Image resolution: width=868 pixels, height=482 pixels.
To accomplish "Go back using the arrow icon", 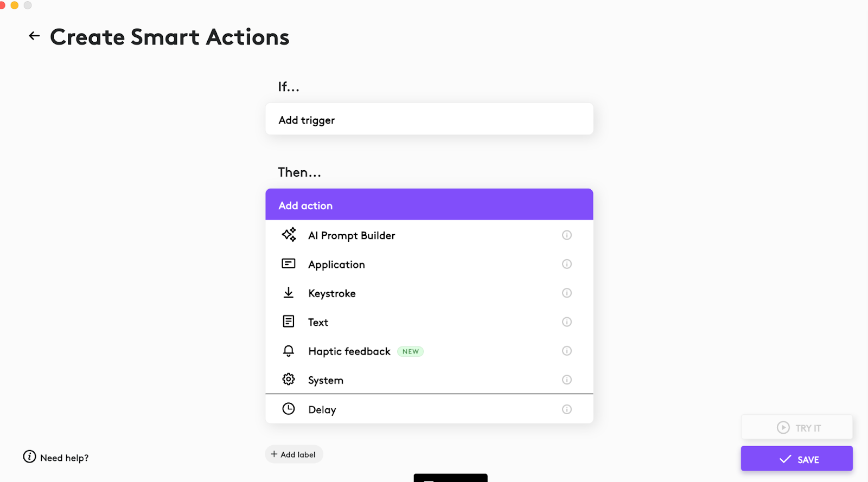I will click(34, 36).
